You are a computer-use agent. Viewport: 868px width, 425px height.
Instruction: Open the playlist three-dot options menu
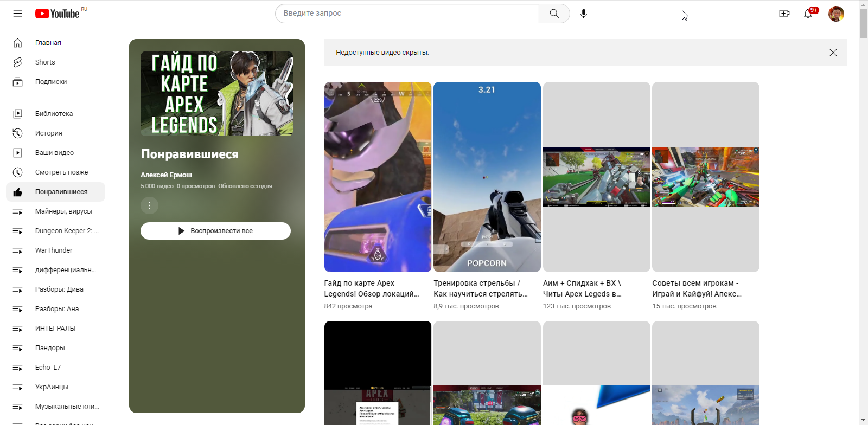(149, 205)
